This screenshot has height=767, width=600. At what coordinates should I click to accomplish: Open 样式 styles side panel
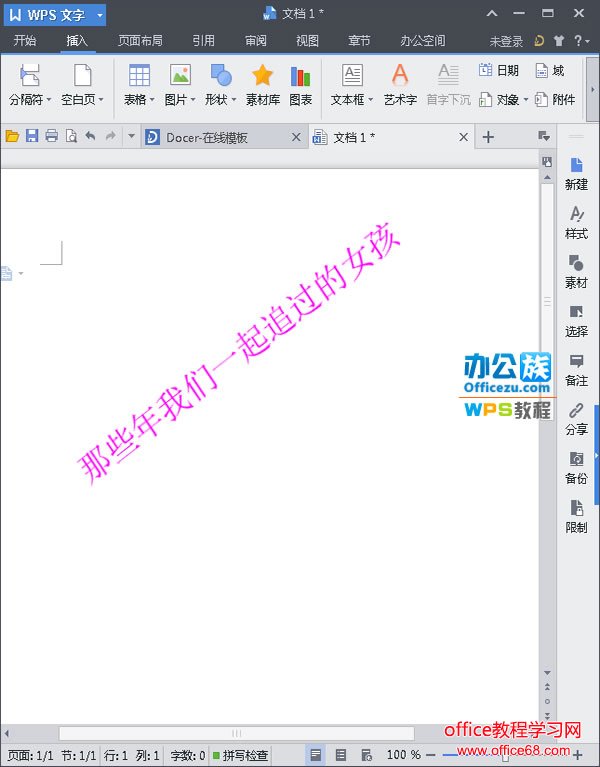(576, 223)
